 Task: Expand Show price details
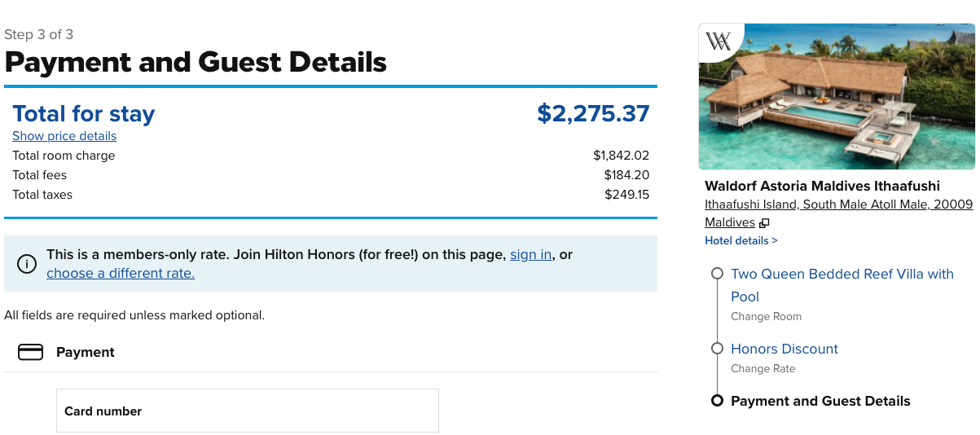click(64, 136)
